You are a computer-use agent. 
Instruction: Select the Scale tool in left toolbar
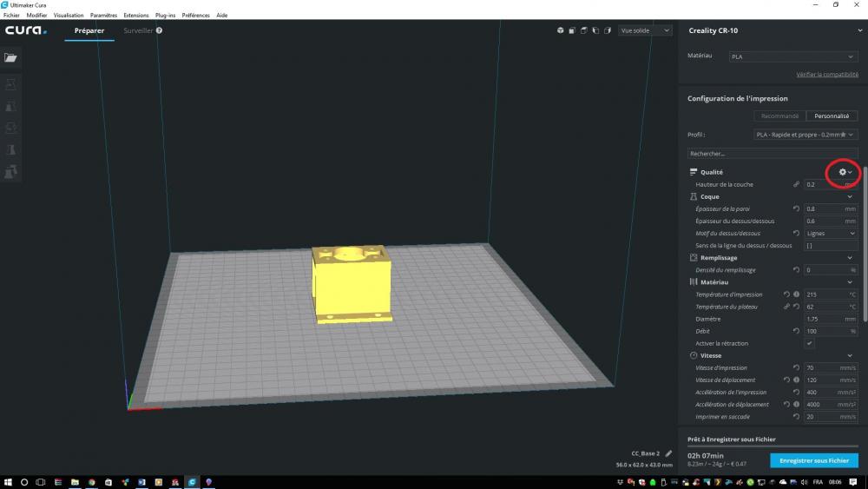tap(10, 106)
